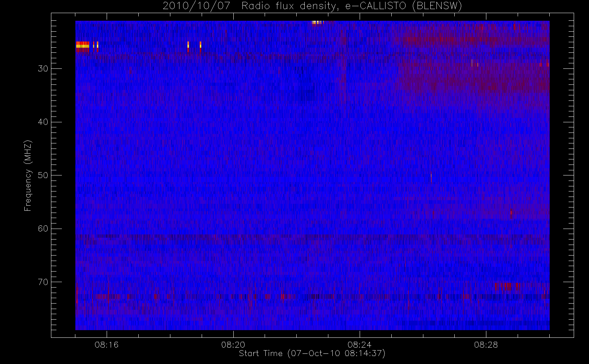Click the 08:28 time tick label
The width and height of the screenshot is (589, 364).
coord(486,345)
